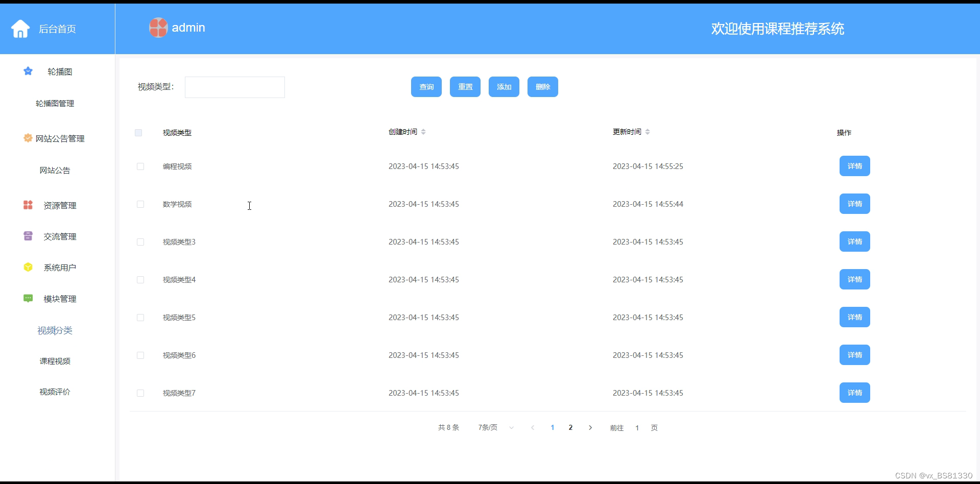Click the 视频类型 column header
This screenshot has height=484, width=980.
point(177,133)
